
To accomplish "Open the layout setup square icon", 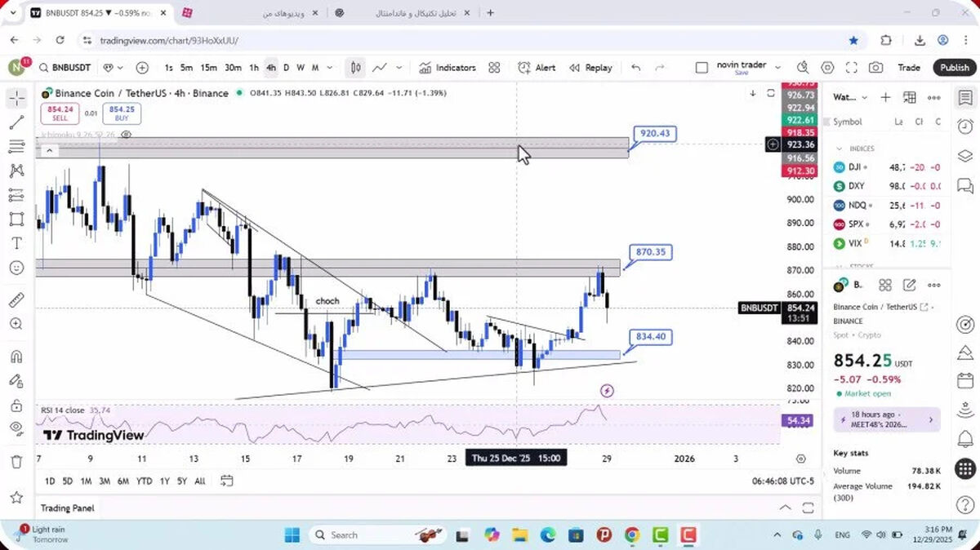I will pyautogui.click(x=702, y=68).
